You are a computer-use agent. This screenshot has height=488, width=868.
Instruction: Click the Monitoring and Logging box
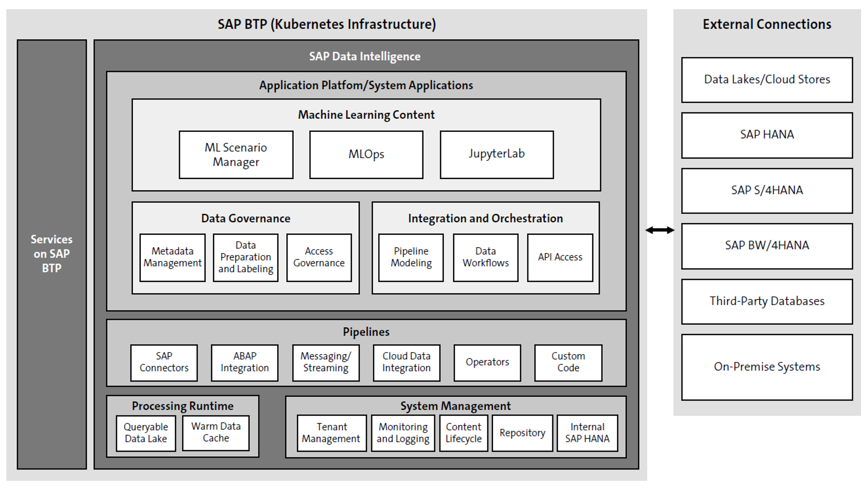(403, 433)
